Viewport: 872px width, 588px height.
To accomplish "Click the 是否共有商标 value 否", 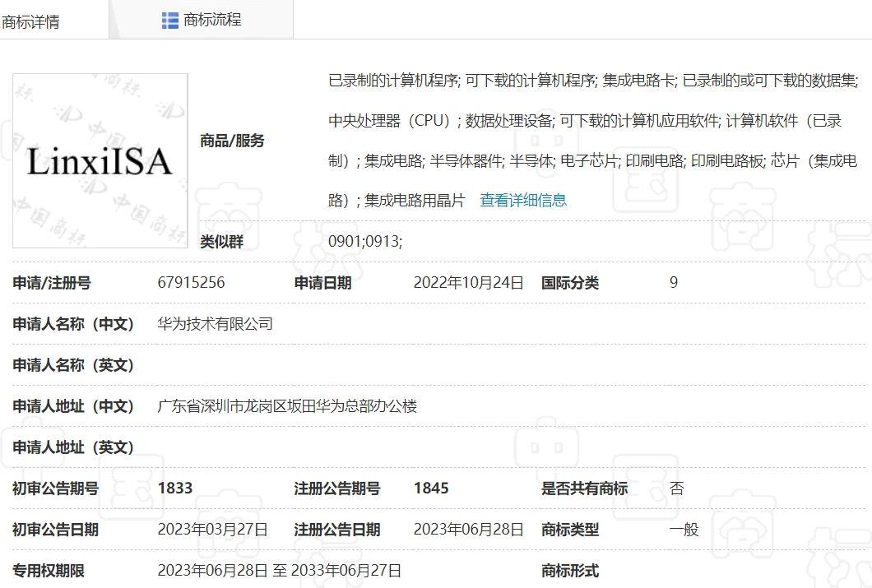I will (676, 488).
